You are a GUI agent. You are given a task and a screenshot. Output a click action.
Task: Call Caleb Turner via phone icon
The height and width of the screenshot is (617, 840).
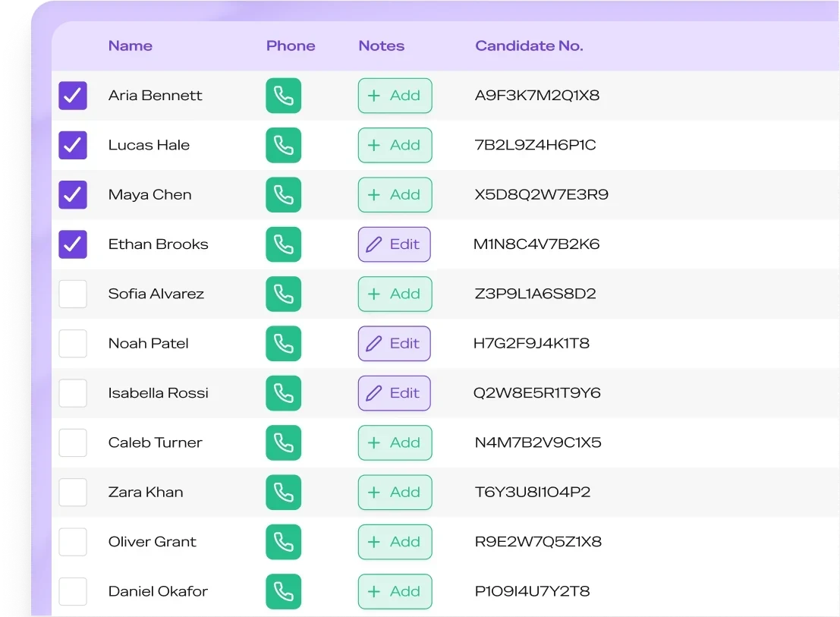[283, 443]
